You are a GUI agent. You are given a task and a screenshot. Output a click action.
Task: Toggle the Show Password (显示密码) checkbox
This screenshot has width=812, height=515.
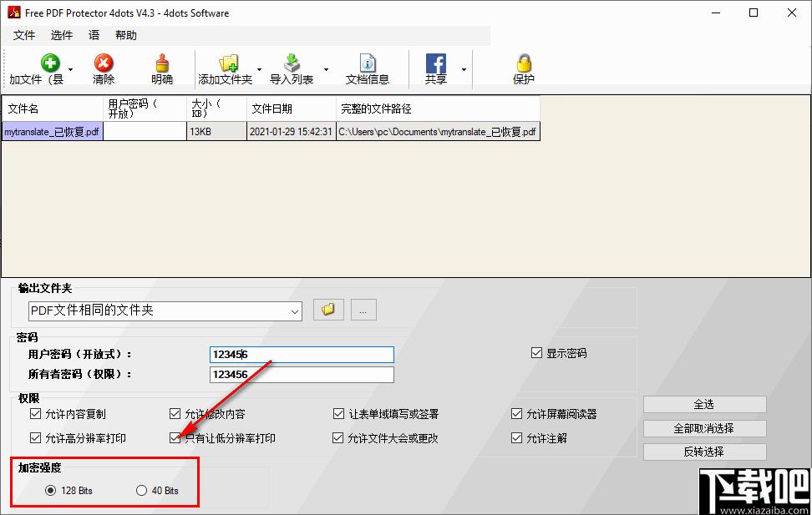point(536,353)
